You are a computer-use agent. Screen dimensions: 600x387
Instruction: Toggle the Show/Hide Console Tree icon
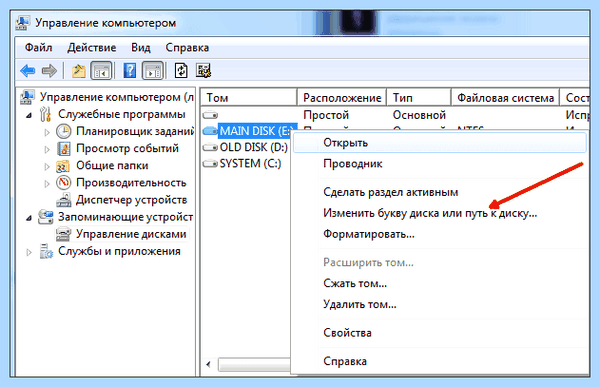pos(101,71)
